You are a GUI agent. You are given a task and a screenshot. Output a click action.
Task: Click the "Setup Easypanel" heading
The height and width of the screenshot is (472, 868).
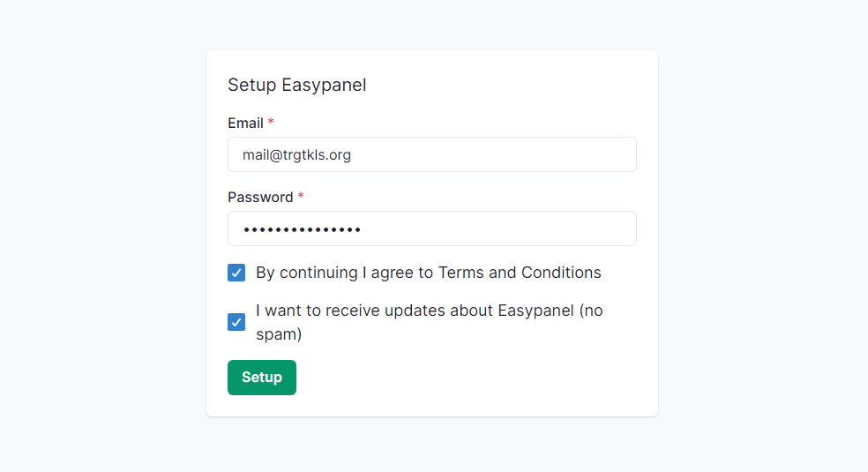pyautogui.click(x=296, y=85)
